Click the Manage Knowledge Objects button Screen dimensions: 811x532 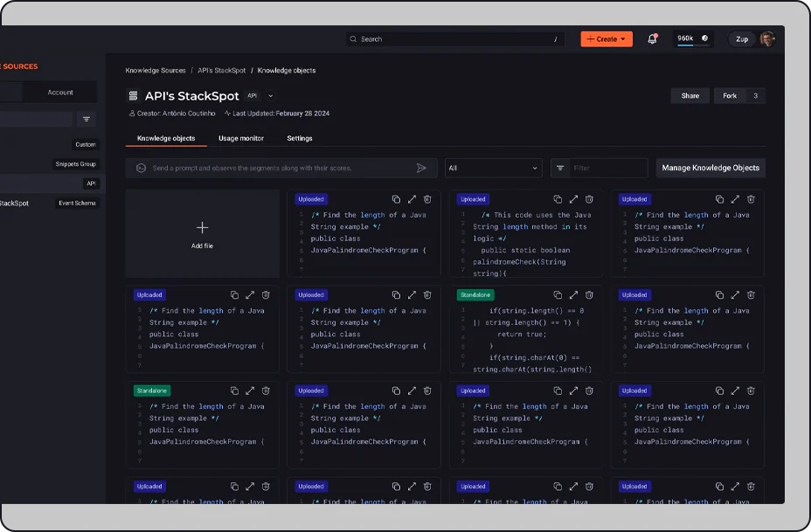click(x=710, y=168)
